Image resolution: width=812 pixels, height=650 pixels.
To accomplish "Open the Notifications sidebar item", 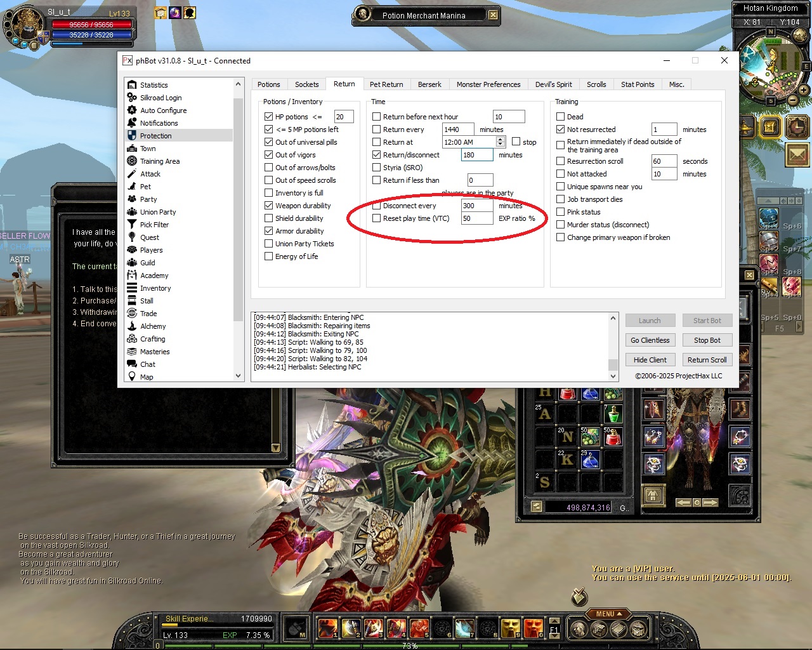I will (159, 123).
